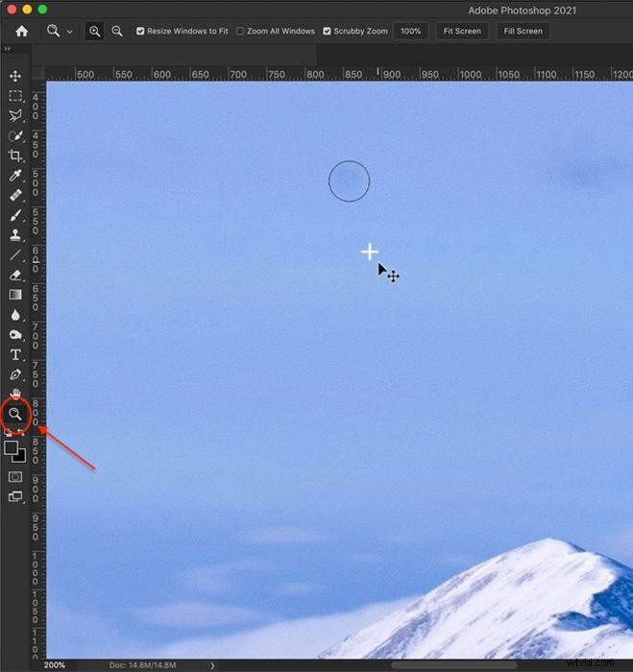
Task: Change the screen mode icon
Action: (15, 496)
